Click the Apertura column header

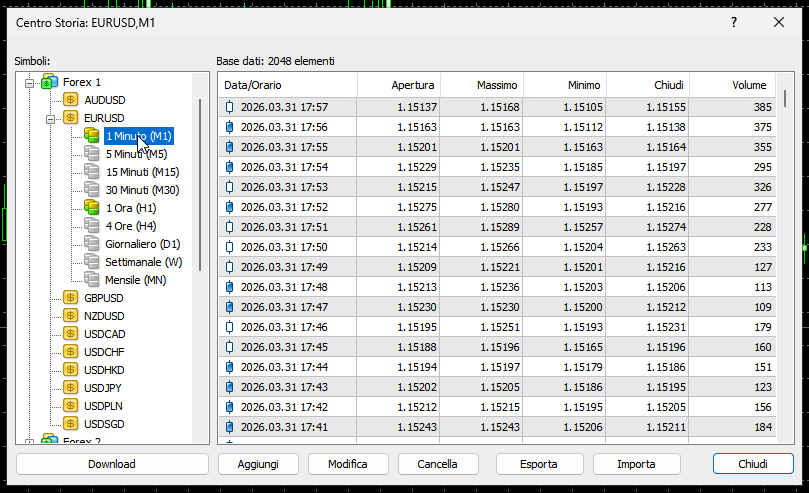click(x=399, y=85)
